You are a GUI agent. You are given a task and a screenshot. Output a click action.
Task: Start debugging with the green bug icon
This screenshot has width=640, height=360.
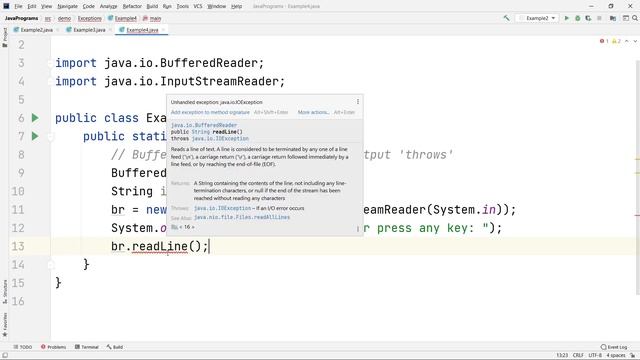[x=578, y=18]
